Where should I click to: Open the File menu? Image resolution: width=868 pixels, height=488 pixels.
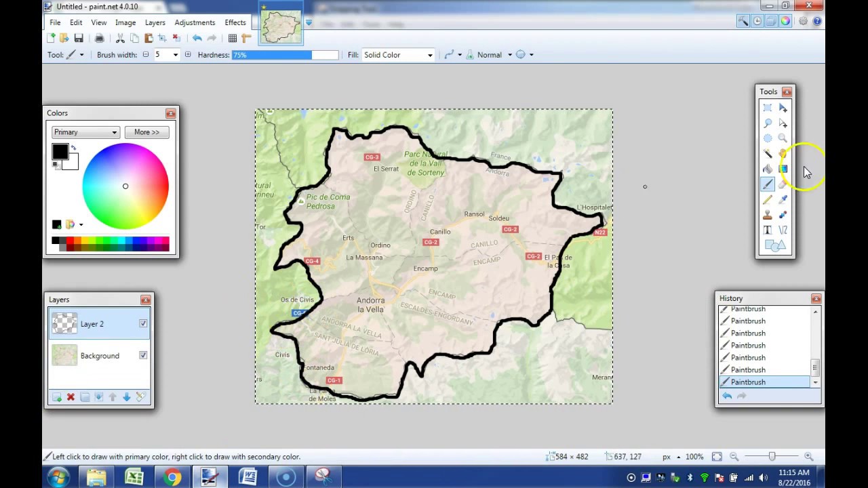pyautogui.click(x=55, y=22)
